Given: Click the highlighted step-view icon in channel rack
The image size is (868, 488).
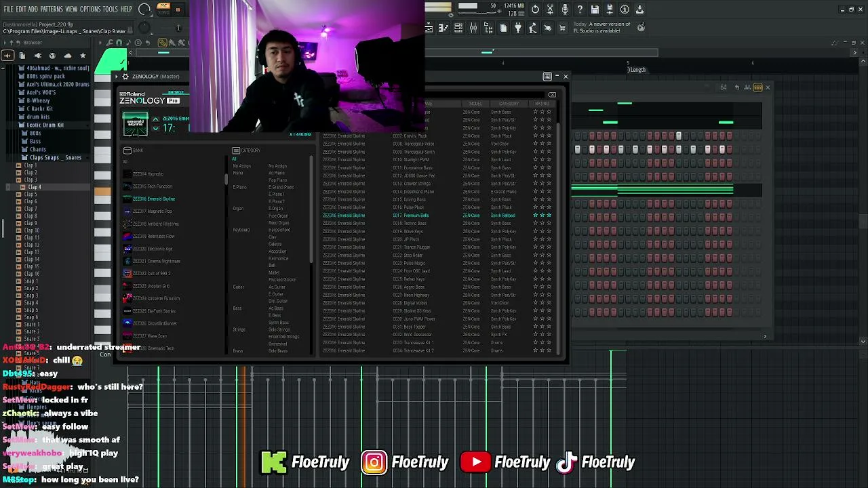Looking at the screenshot, I should pyautogui.click(x=758, y=87).
